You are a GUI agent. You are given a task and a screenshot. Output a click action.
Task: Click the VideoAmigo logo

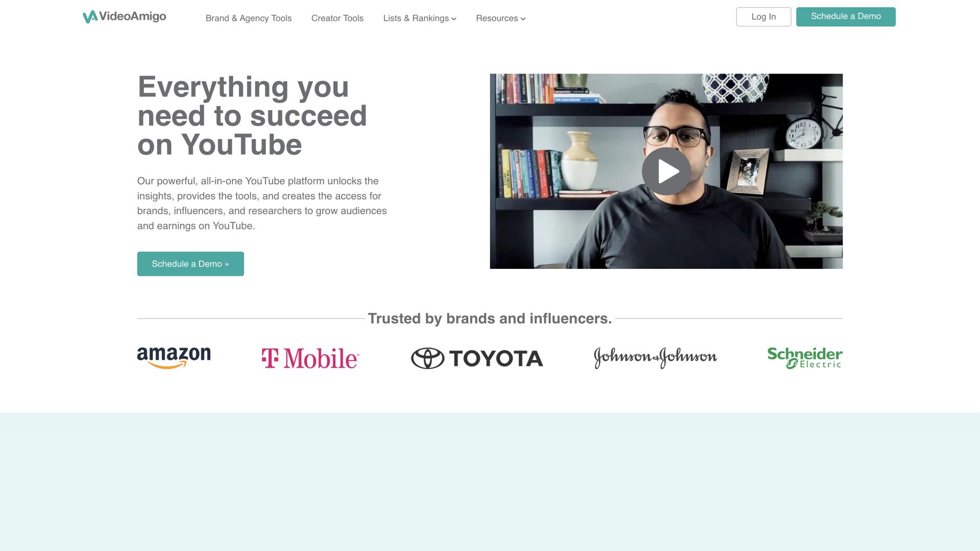point(125,17)
